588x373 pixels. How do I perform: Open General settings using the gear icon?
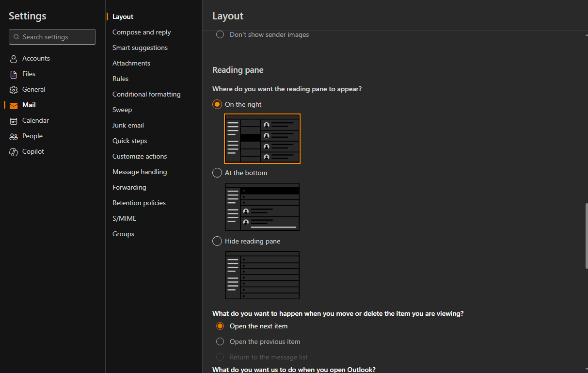(14, 90)
